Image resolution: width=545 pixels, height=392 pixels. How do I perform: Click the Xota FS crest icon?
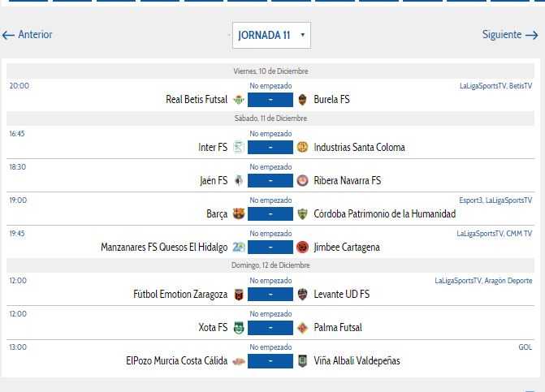click(238, 328)
